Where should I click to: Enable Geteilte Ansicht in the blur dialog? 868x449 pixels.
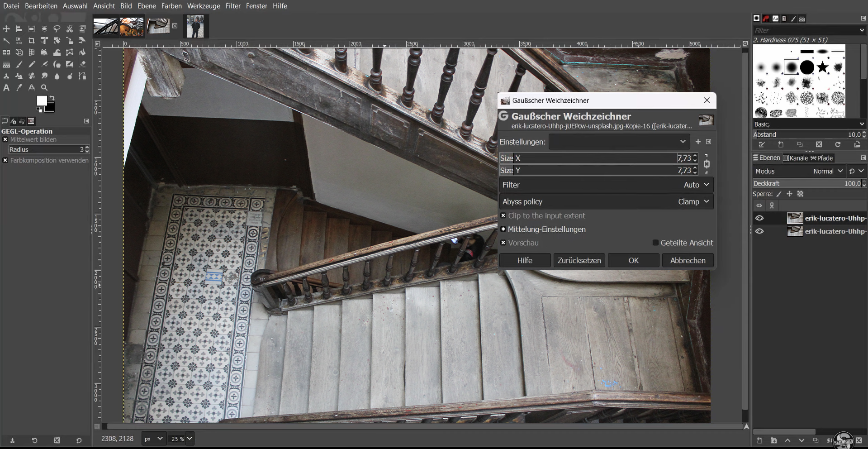point(655,243)
